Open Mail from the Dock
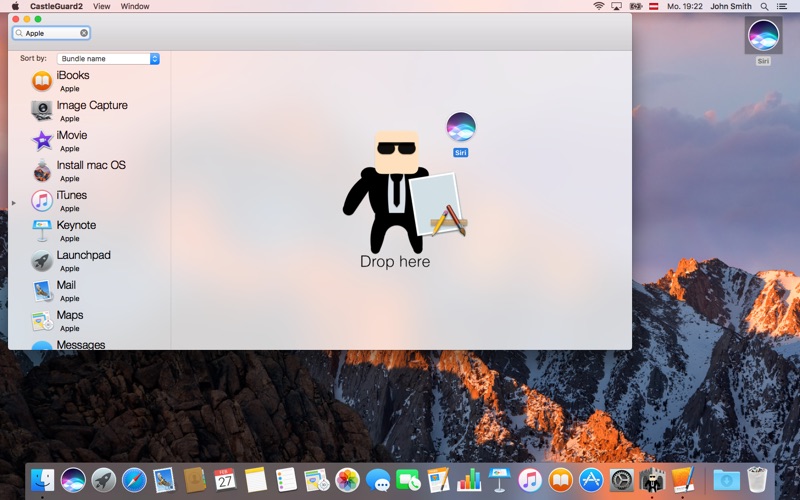 [x=164, y=480]
